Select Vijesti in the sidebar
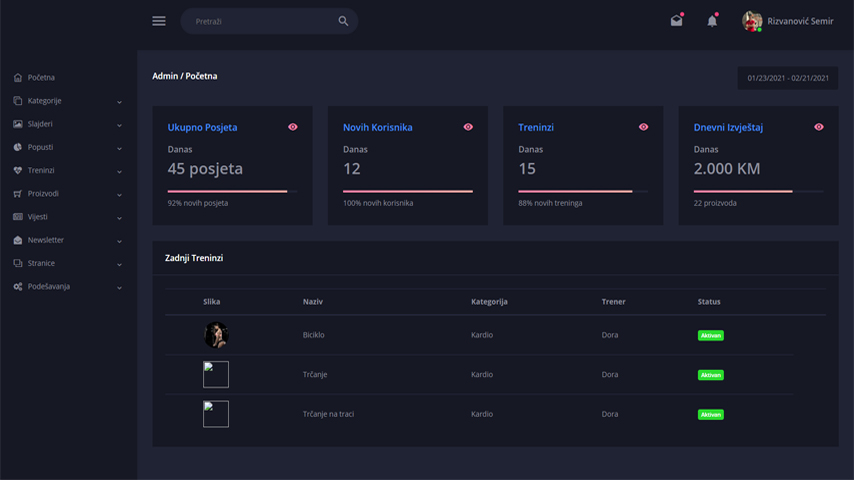Image resolution: width=854 pixels, height=480 pixels. pyautogui.click(x=38, y=217)
